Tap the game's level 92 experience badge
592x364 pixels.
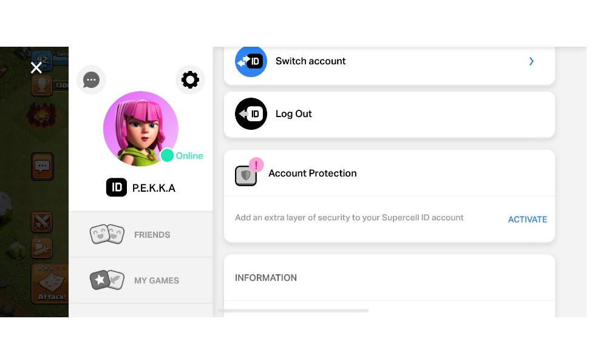pos(42,60)
